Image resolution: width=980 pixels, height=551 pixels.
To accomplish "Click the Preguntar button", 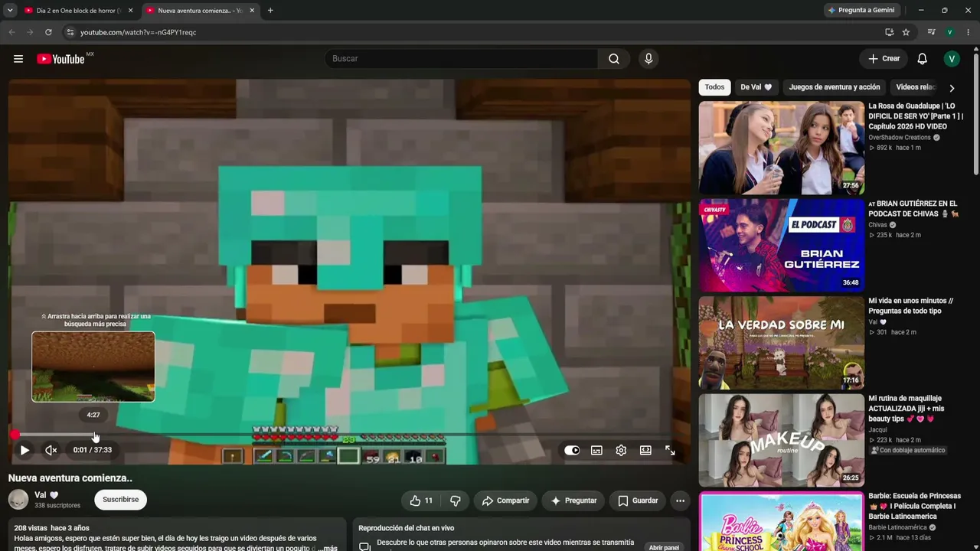I will click(573, 500).
